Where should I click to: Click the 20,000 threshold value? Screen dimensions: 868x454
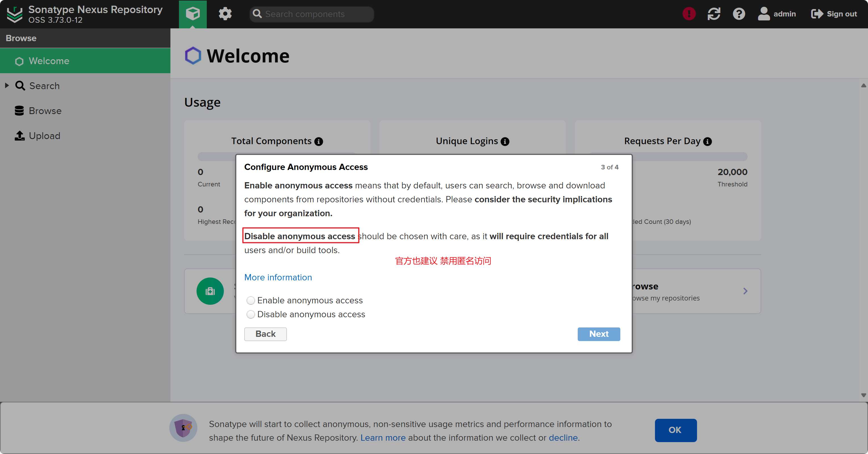[x=732, y=172]
